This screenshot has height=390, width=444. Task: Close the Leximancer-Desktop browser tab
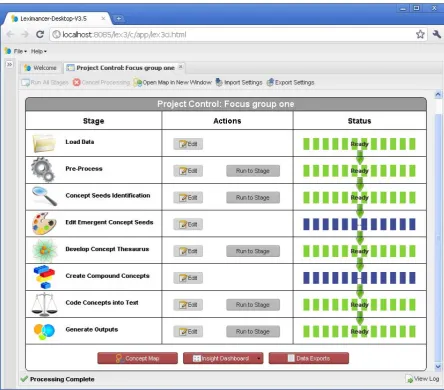[x=103, y=19]
